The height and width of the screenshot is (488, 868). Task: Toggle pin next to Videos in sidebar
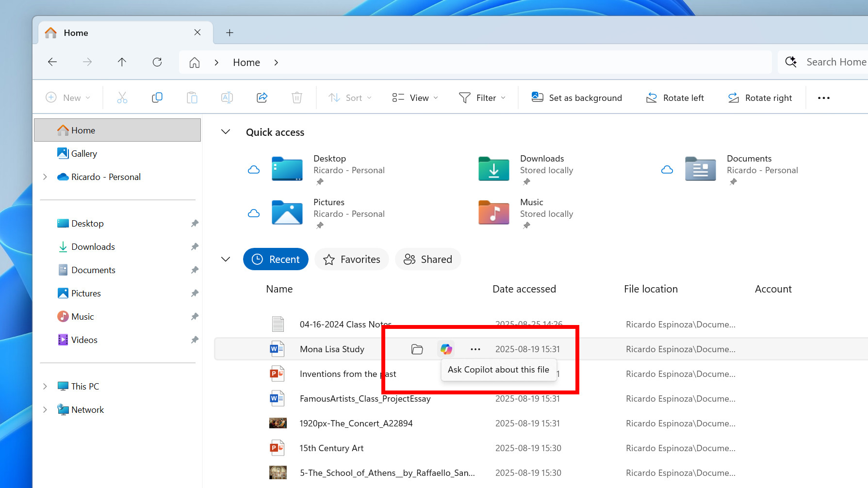(x=195, y=340)
